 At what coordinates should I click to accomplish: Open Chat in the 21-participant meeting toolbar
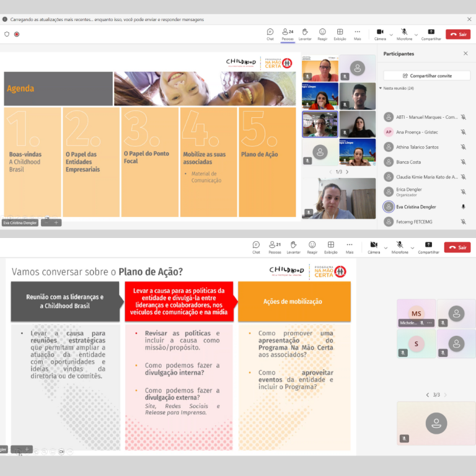click(x=256, y=247)
